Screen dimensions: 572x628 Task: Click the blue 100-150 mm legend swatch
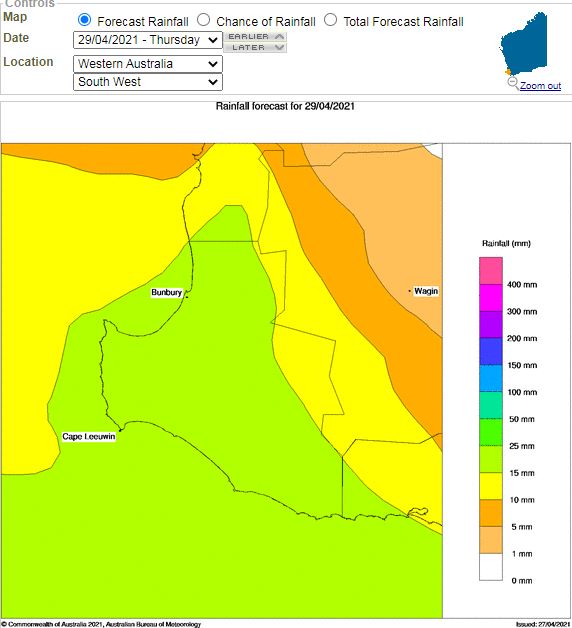point(491,378)
